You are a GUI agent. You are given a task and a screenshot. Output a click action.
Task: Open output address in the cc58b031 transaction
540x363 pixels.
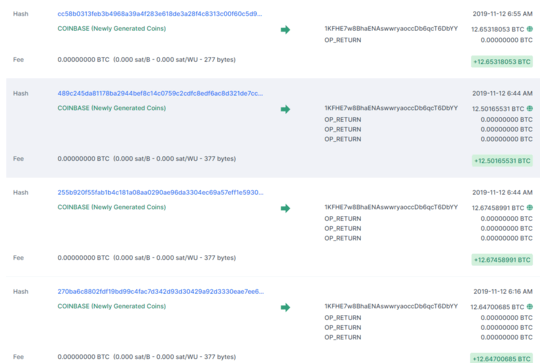[x=391, y=29]
